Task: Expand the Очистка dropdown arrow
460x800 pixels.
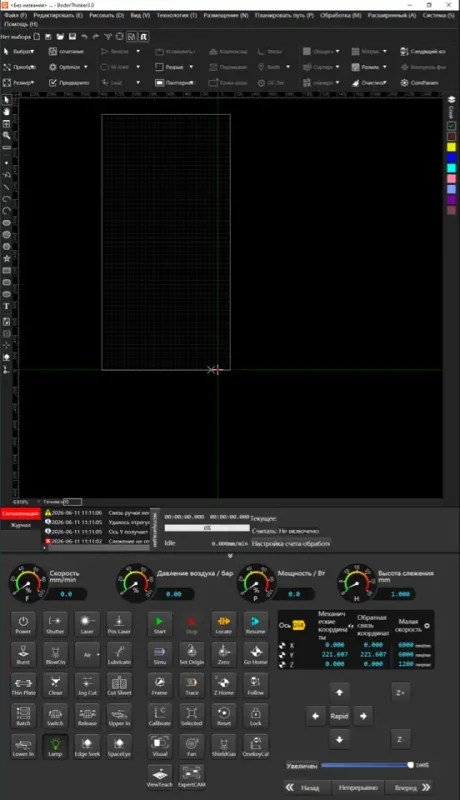Action: point(385,83)
